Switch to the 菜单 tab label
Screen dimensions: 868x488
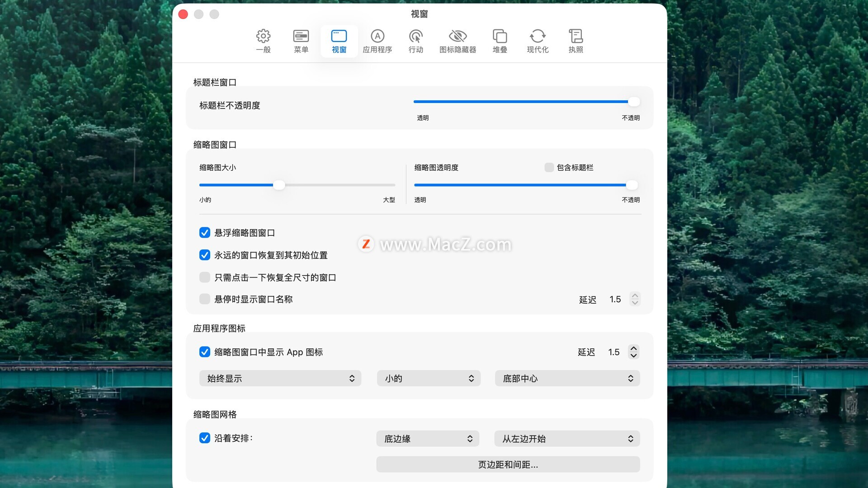pyautogui.click(x=301, y=50)
